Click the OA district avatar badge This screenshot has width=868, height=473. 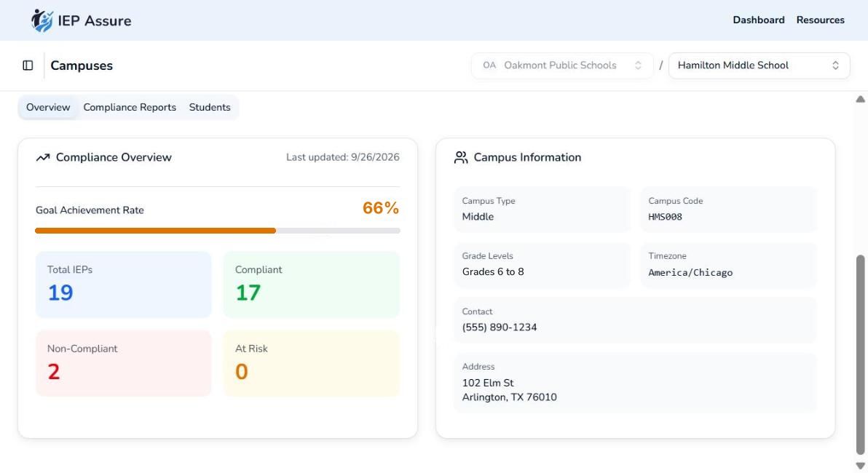click(x=489, y=65)
